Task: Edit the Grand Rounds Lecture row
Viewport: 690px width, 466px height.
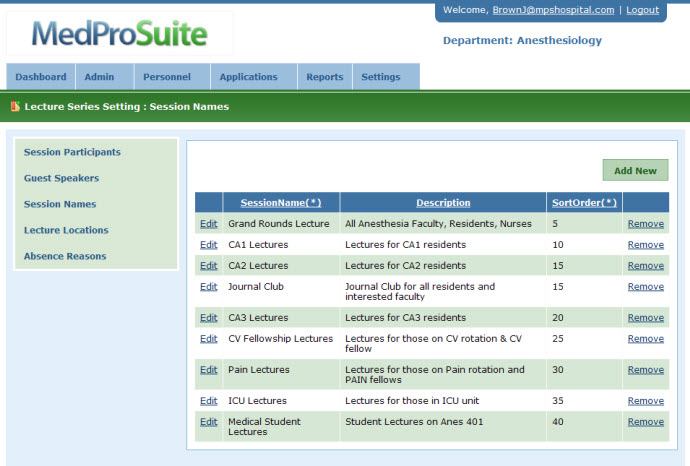Action: (209, 224)
